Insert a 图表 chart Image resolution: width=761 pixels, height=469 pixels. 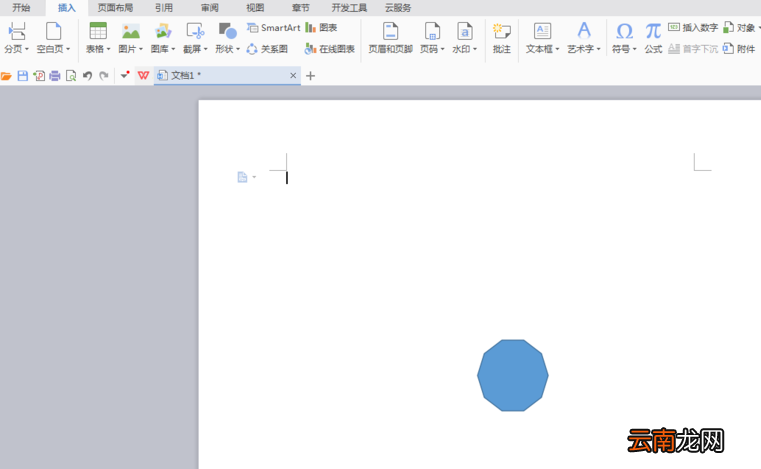coord(321,28)
